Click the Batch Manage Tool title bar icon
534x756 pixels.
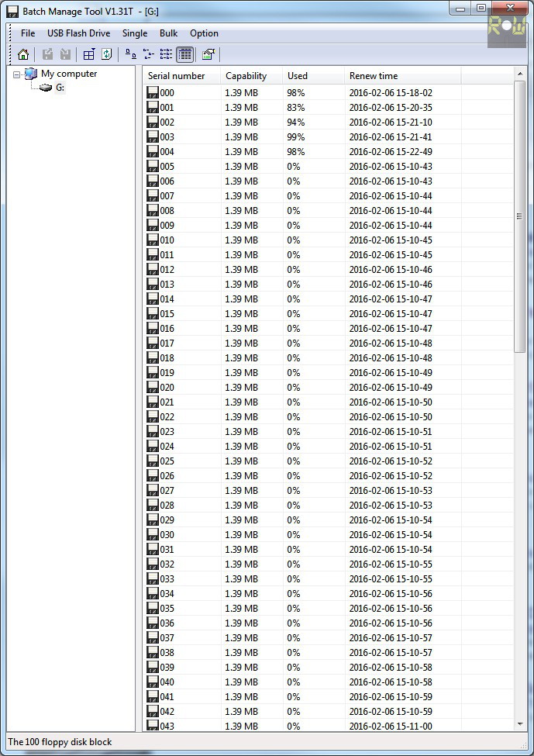pos(12,12)
